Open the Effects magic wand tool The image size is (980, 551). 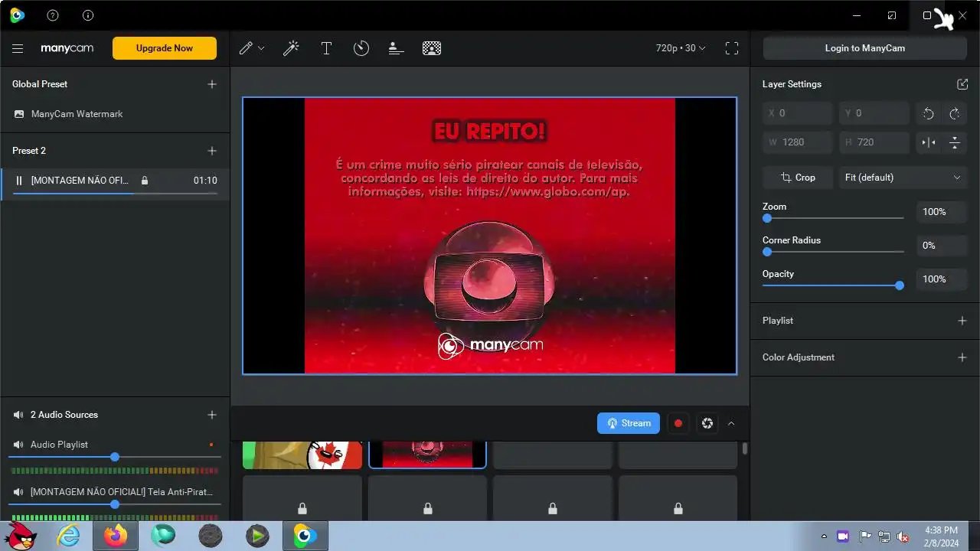pos(291,48)
